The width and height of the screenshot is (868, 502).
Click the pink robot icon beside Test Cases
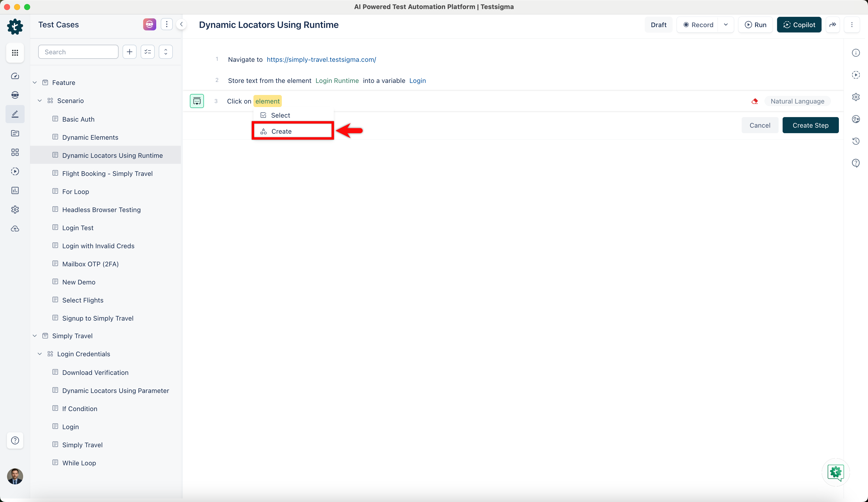pos(149,24)
